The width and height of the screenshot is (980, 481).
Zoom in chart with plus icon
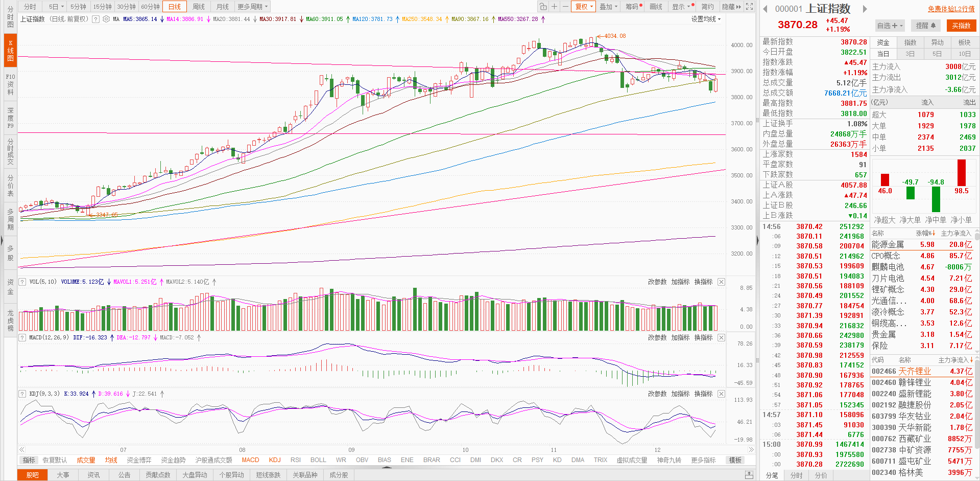(x=554, y=7)
